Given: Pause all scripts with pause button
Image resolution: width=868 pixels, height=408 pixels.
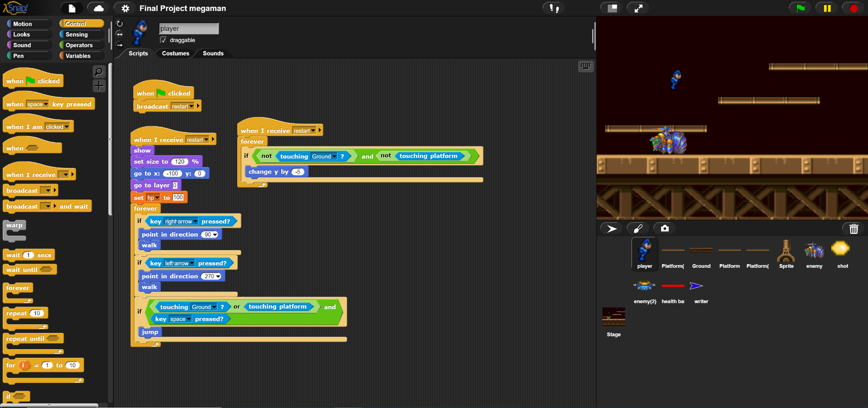Looking at the screenshot, I should coord(827,8).
